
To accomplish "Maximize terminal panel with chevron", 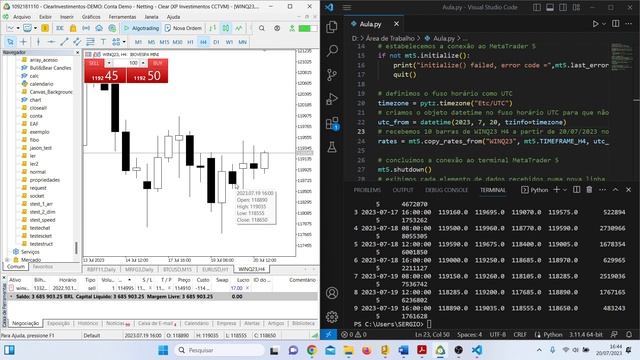I will (616, 190).
